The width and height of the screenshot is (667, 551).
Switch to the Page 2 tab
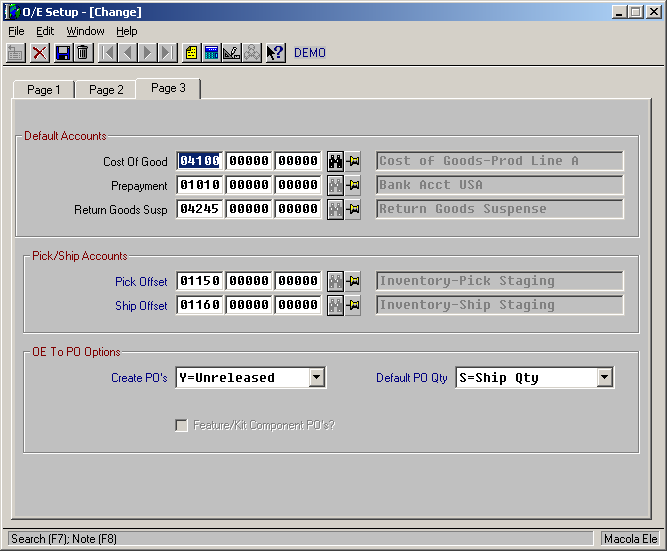click(x=106, y=90)
